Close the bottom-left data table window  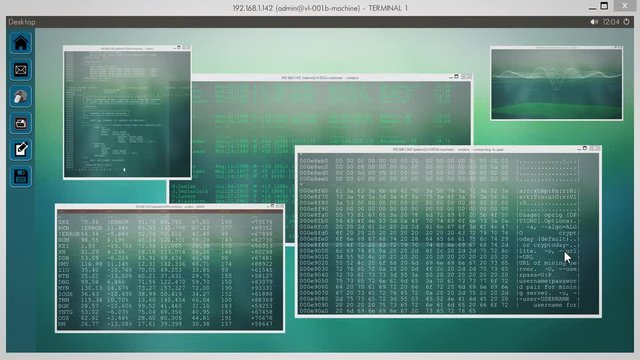[280, 206]
